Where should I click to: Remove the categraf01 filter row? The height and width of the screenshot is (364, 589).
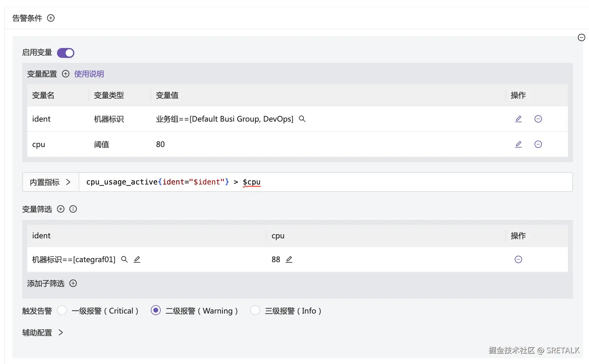click(518, 259)
